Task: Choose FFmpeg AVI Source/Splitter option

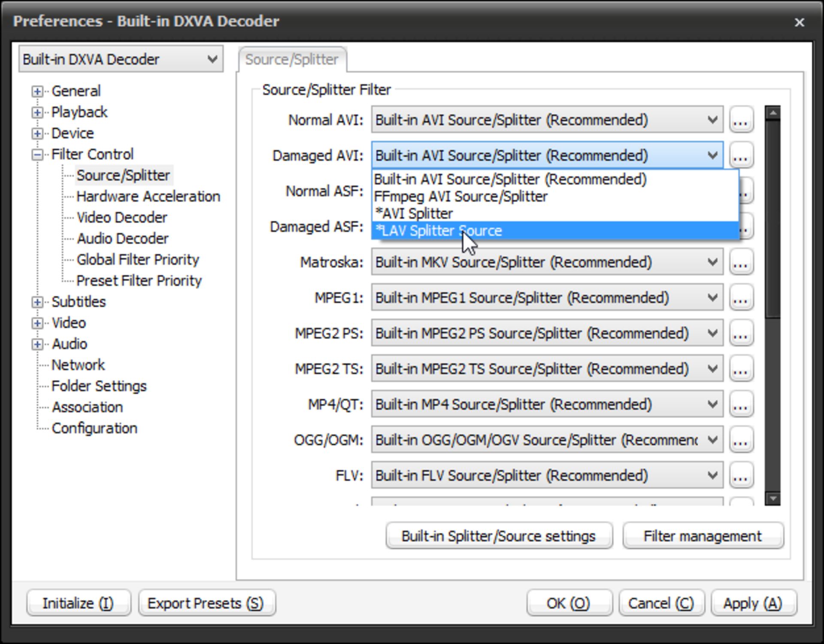Action: [x=460, y=197]
